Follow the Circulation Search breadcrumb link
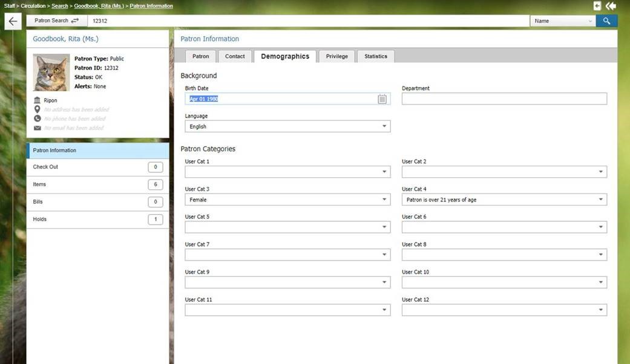This screenshot has width=630, height=364. coord(59,6)
